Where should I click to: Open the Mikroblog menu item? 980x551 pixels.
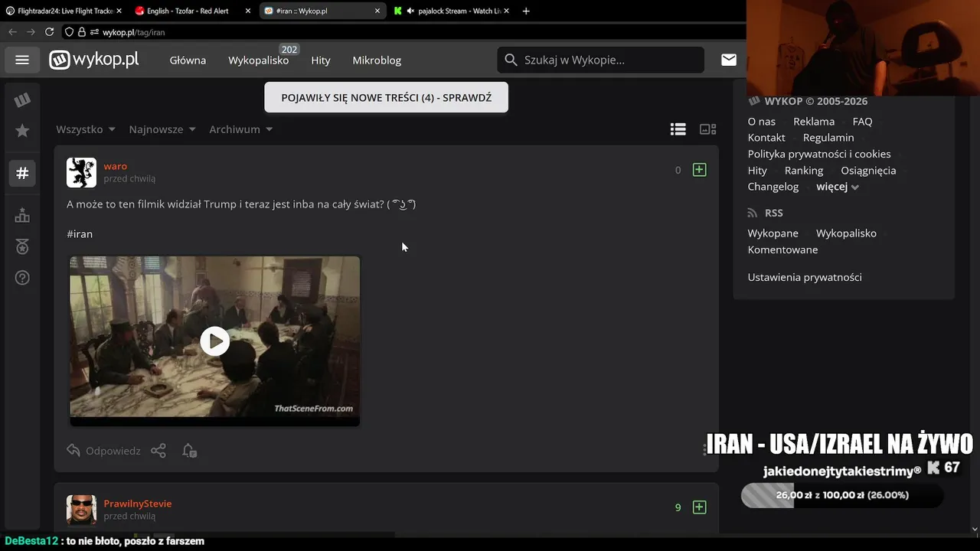(x=377, y=60)
